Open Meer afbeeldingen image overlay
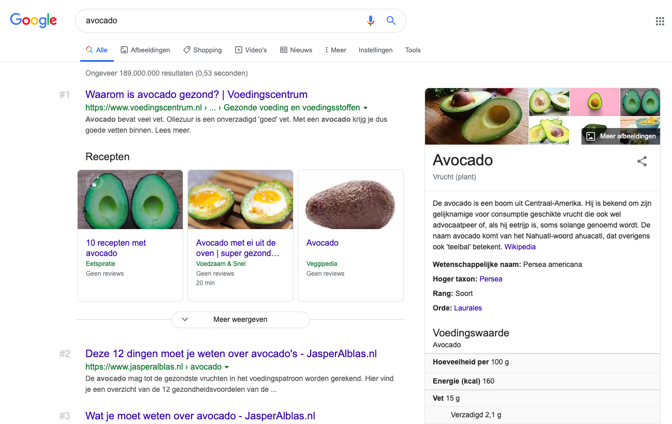672x424 pixels. tap(621, 136)
